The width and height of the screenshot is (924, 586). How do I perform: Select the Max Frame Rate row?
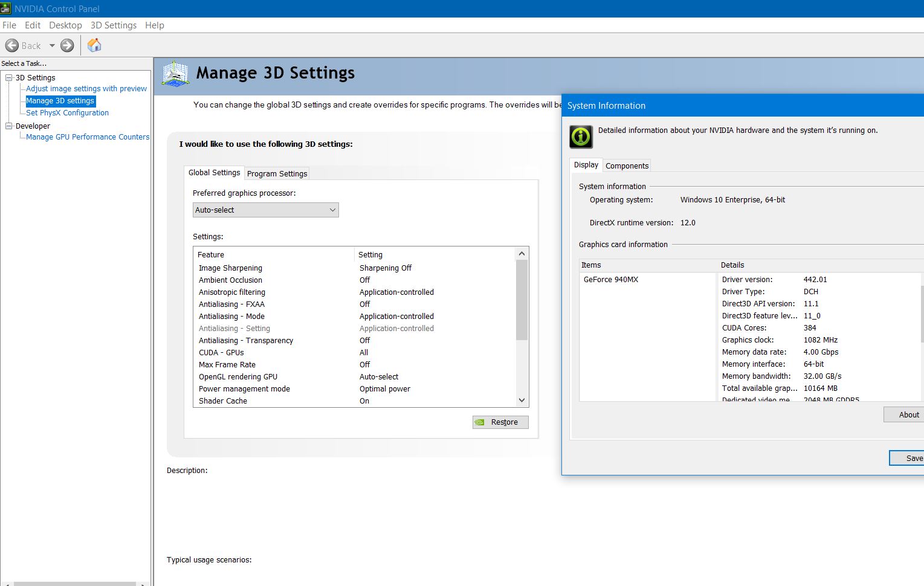click(x=355, y=365)
